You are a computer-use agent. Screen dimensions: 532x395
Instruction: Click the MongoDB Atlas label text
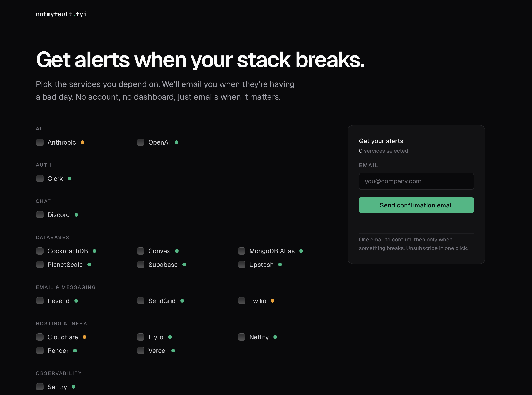tap(272, 251)
